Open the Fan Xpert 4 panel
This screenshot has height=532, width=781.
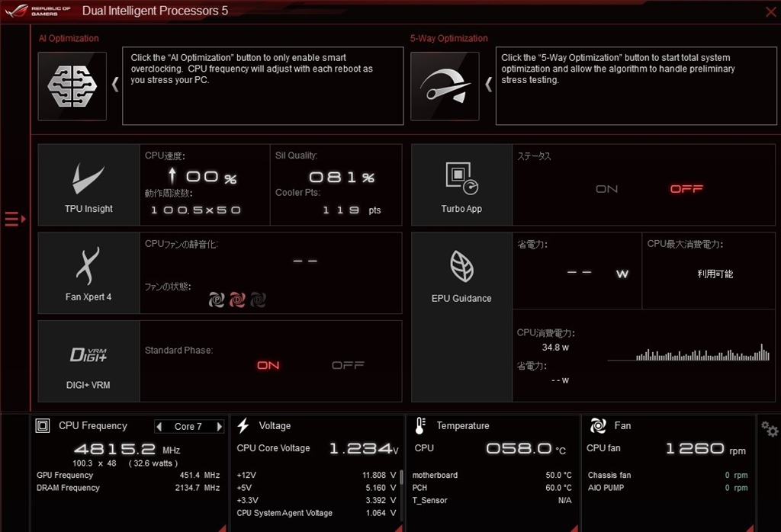88,273
